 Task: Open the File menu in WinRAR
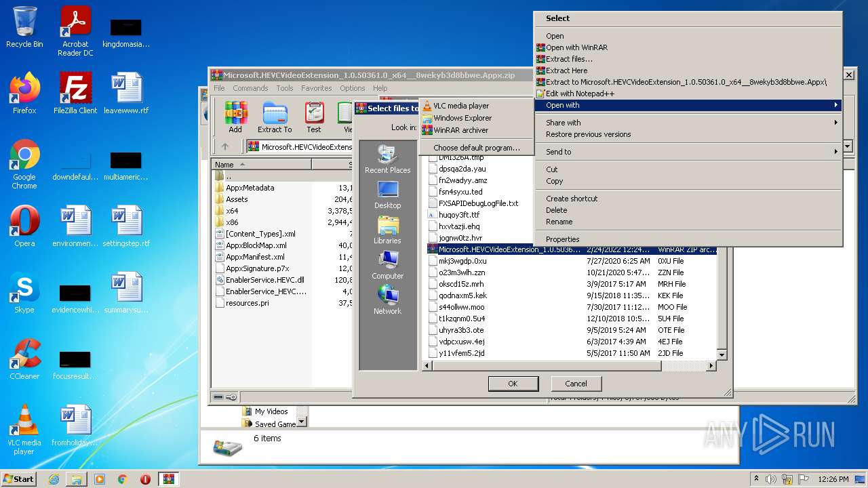coord(219,88)
